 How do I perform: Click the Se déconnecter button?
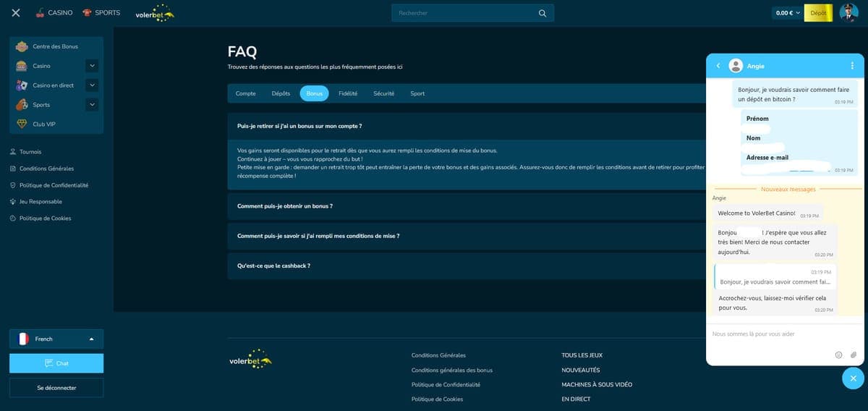pos(56,388)
